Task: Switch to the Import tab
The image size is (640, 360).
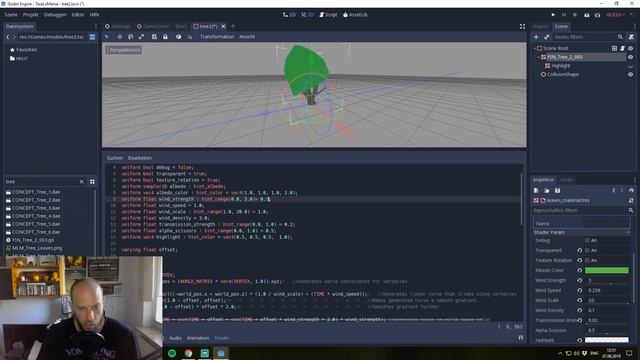Action: [540, 27]
